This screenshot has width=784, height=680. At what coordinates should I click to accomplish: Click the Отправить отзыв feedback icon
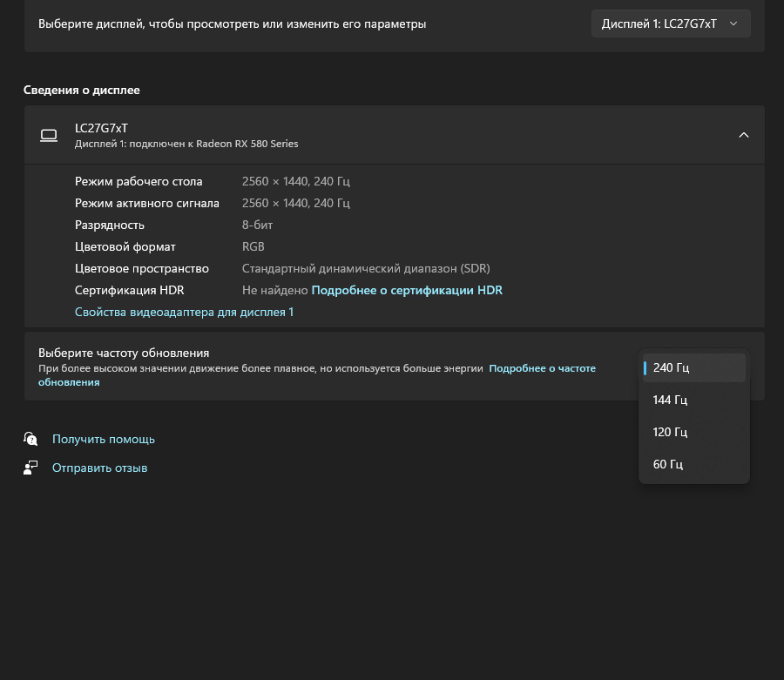click(x=30, y=468)
